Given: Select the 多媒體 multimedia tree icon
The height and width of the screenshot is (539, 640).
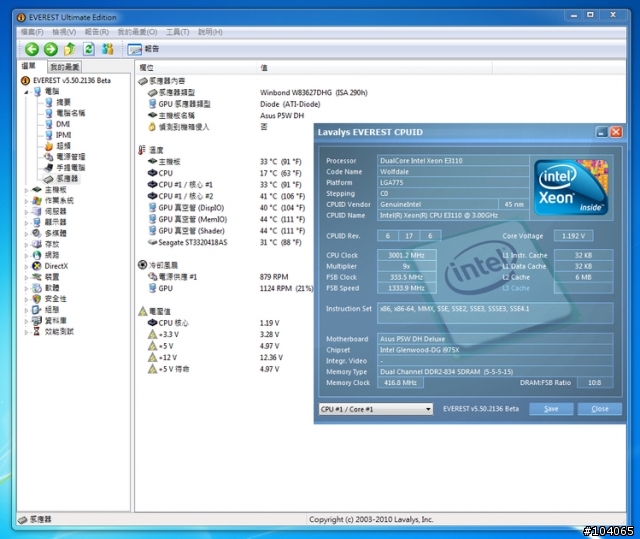Looking at the screenshot, I should coord(37,233).
